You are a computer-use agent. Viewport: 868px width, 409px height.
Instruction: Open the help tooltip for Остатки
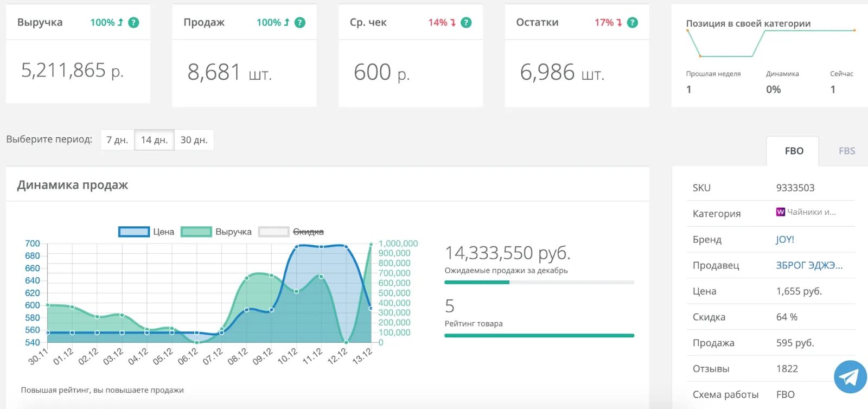pyautogui.click(x=633, y=22)
